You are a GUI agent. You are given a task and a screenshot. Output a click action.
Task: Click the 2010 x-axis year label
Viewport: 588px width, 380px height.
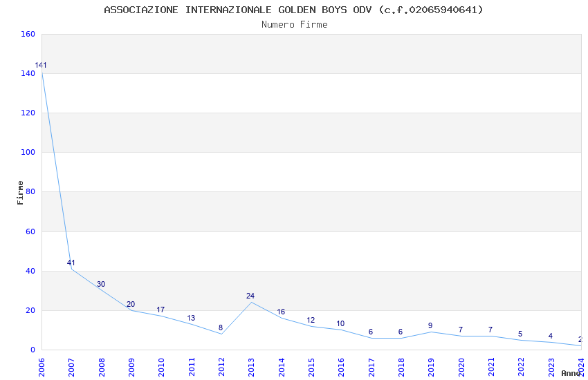[161, 367]
